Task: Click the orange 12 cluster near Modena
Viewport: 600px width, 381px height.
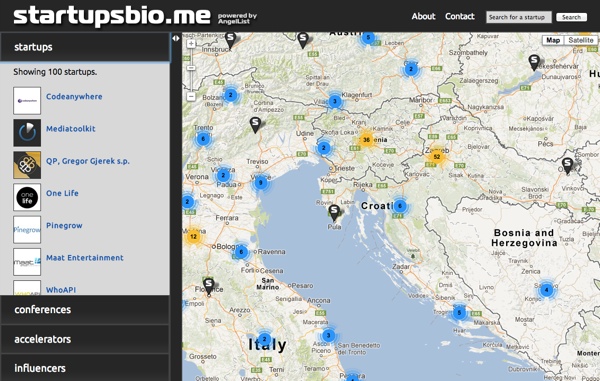Action: click(x=193, y=236)
